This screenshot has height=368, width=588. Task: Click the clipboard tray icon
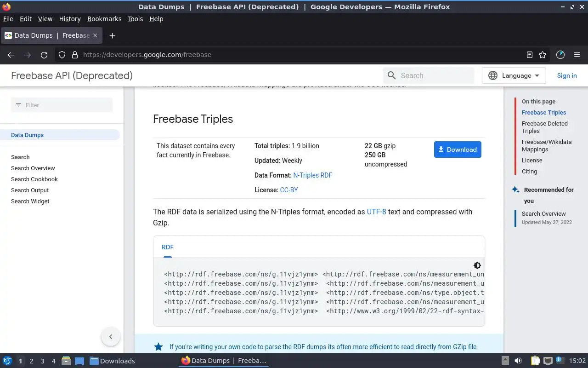[x=536, y=361]
